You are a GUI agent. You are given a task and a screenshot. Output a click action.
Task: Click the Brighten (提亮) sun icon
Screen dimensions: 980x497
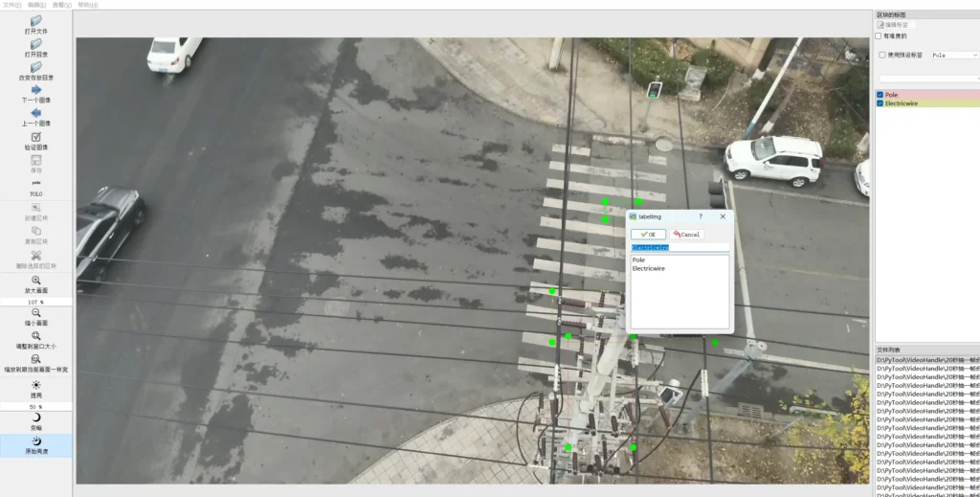[x=36, y=385]
